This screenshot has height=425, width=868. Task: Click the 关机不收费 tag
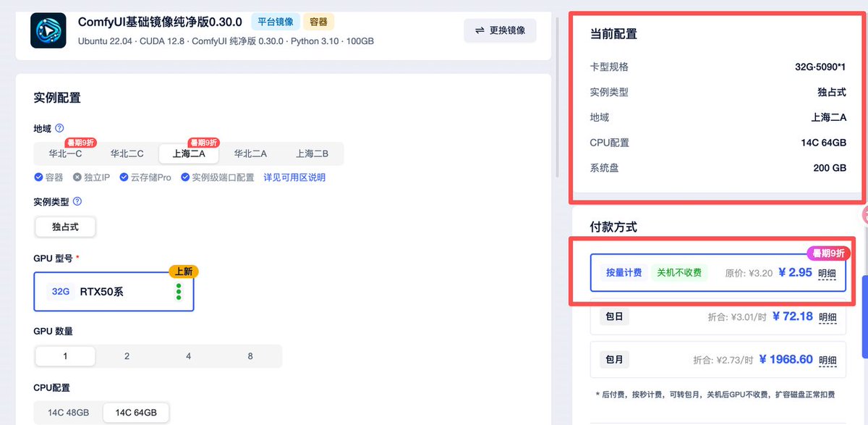678,273
